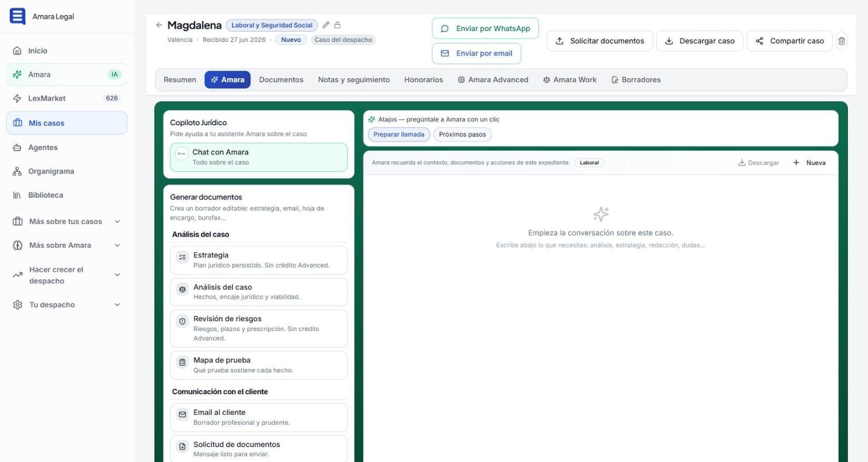The image size is (868, 462).
Task: Click the back arrow beside Magdalena
Action: coord(159,25)
